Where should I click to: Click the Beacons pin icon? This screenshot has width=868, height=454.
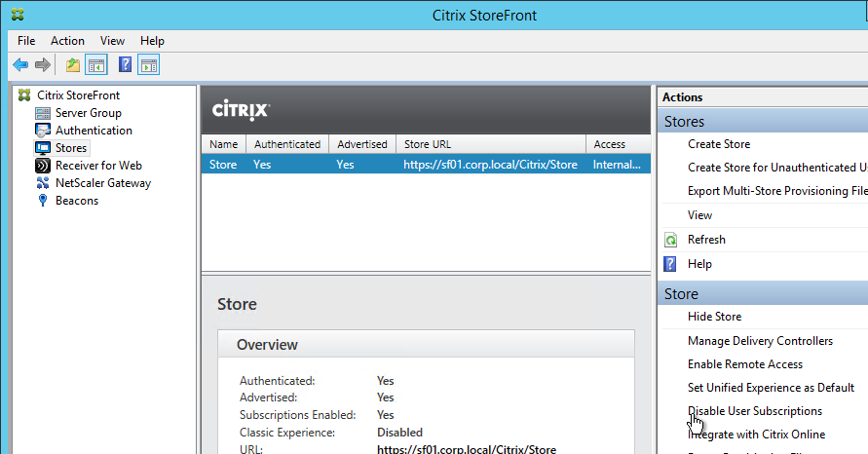coord(43,201)
